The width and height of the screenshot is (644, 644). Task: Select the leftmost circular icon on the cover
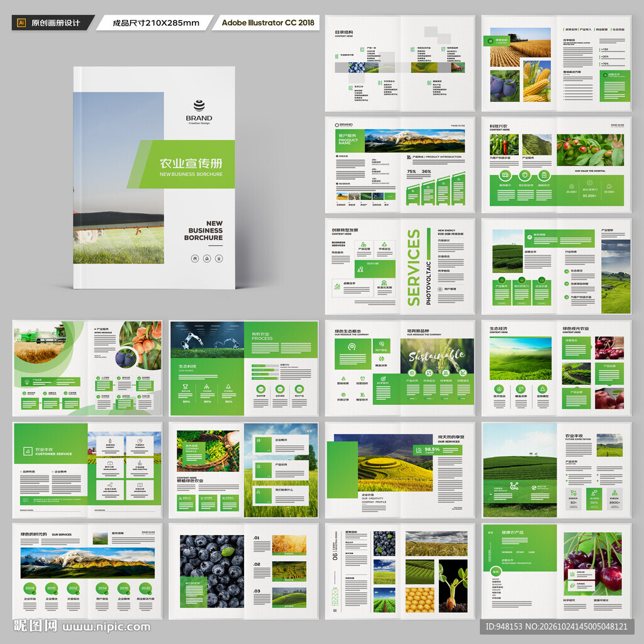point(195,258)
